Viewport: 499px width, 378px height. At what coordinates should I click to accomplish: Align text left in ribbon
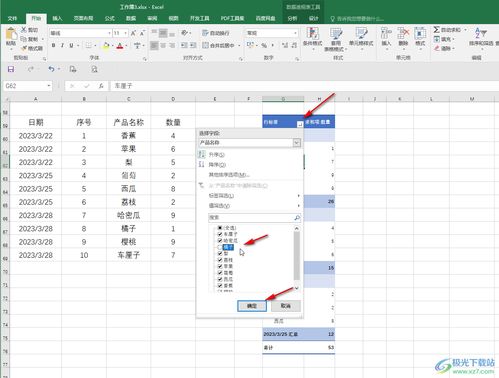pyautogui.click(x=154, y=45)
